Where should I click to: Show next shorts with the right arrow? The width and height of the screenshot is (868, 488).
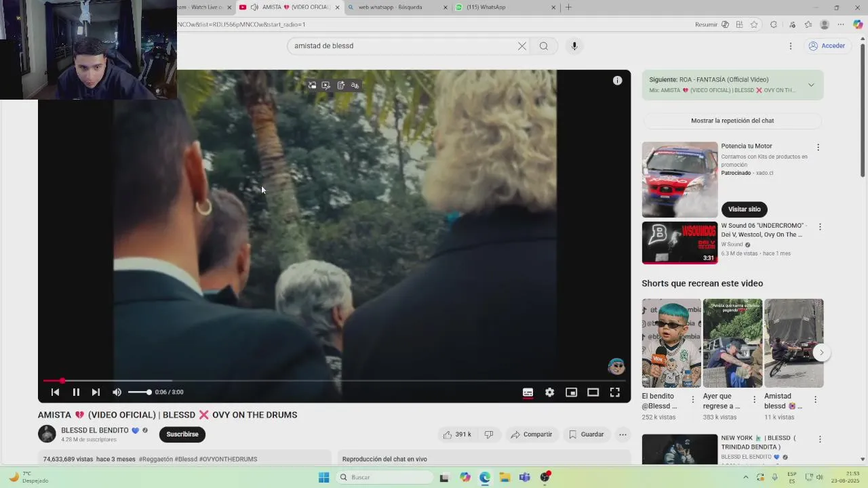click(821, 352)
